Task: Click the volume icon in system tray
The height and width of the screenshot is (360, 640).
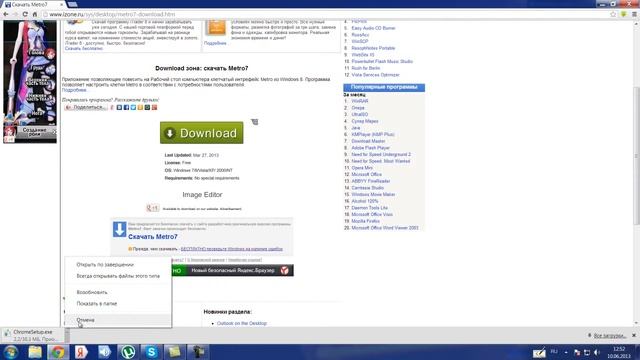Action: [597, 352]
